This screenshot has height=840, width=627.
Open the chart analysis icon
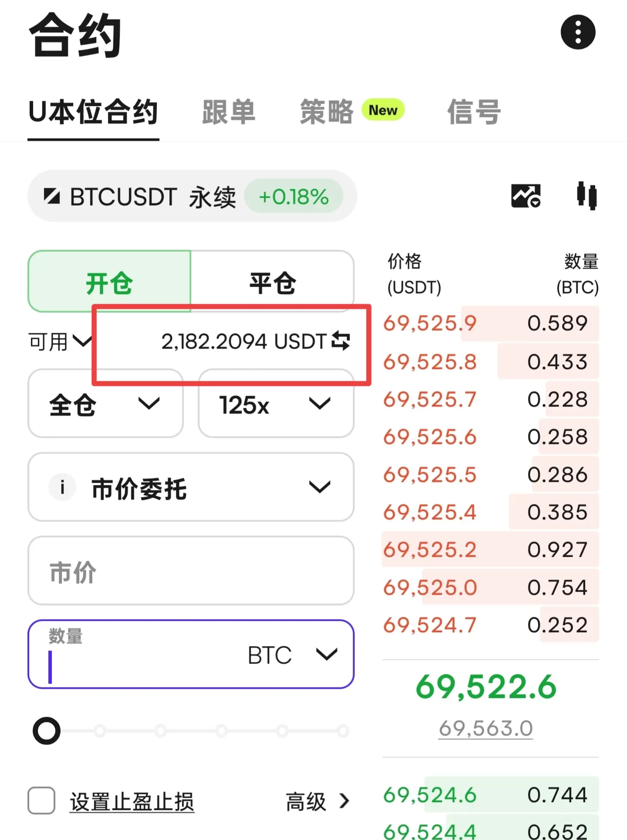click(526, 196)
